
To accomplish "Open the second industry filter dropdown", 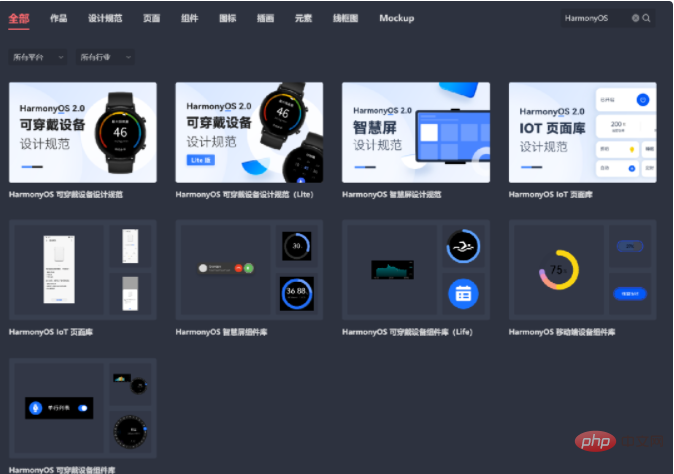I will click(x=105, y=57).
